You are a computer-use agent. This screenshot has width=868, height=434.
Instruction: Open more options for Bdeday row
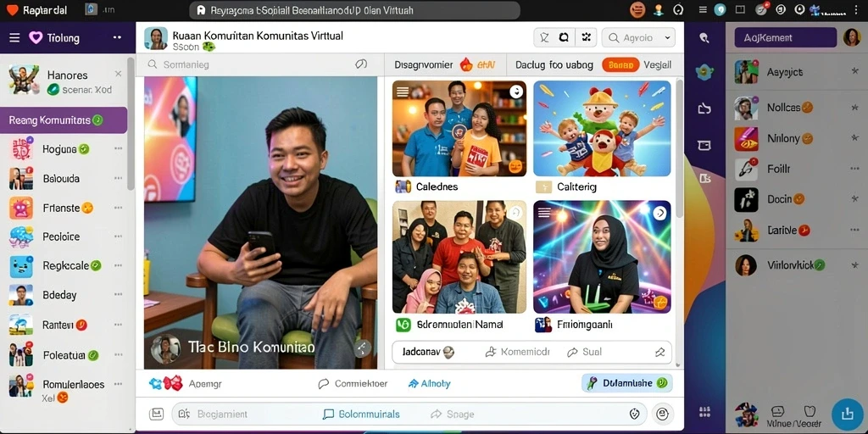point(118,295)
